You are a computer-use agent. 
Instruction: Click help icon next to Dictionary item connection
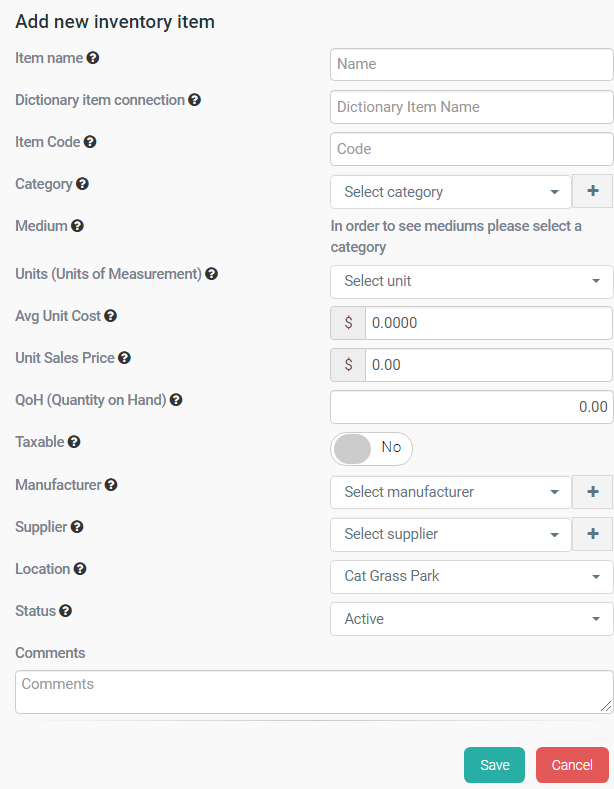(x=195, y=100)
